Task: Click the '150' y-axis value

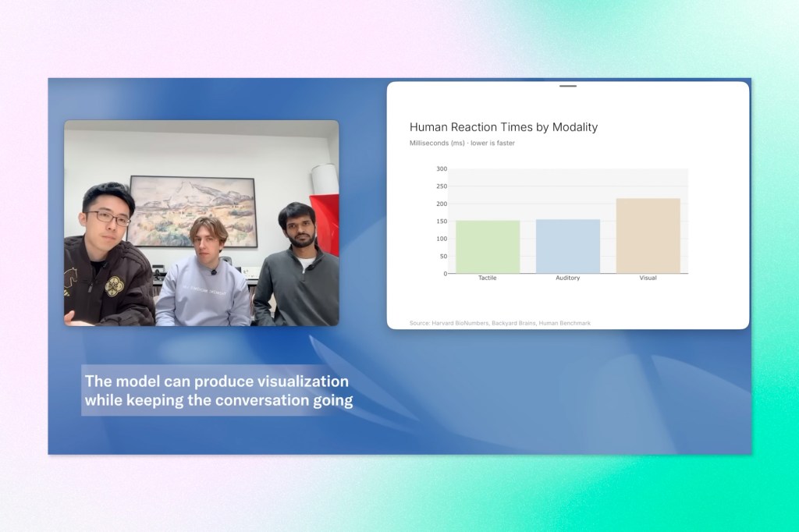Action: pos(442,222)
